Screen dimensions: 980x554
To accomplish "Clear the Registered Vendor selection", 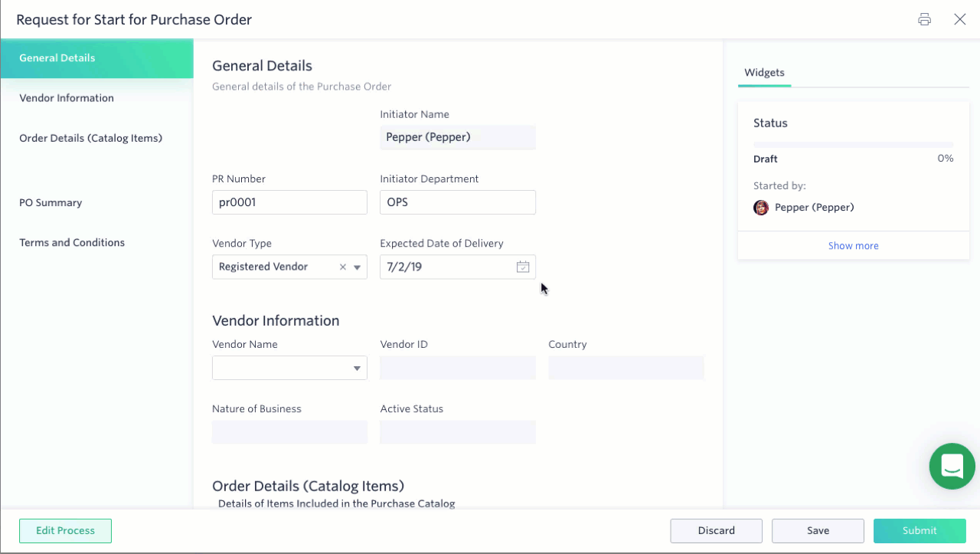I will tap(343, 267).
